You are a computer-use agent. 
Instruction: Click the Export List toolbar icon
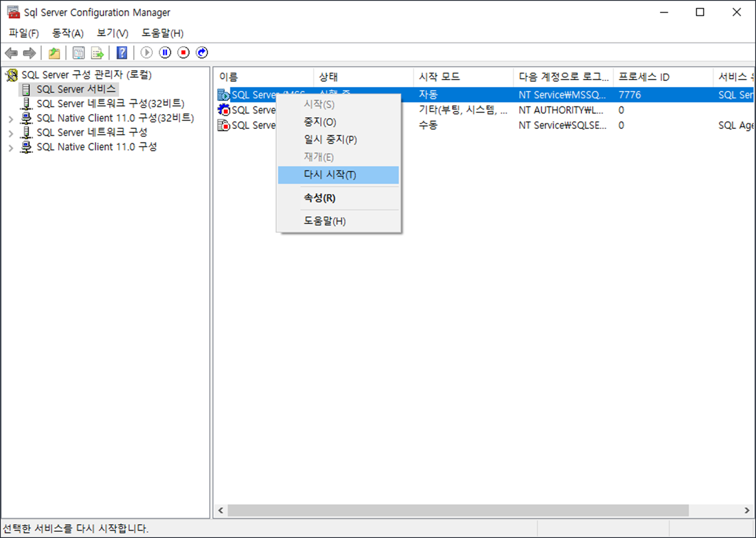pos(97,53)
